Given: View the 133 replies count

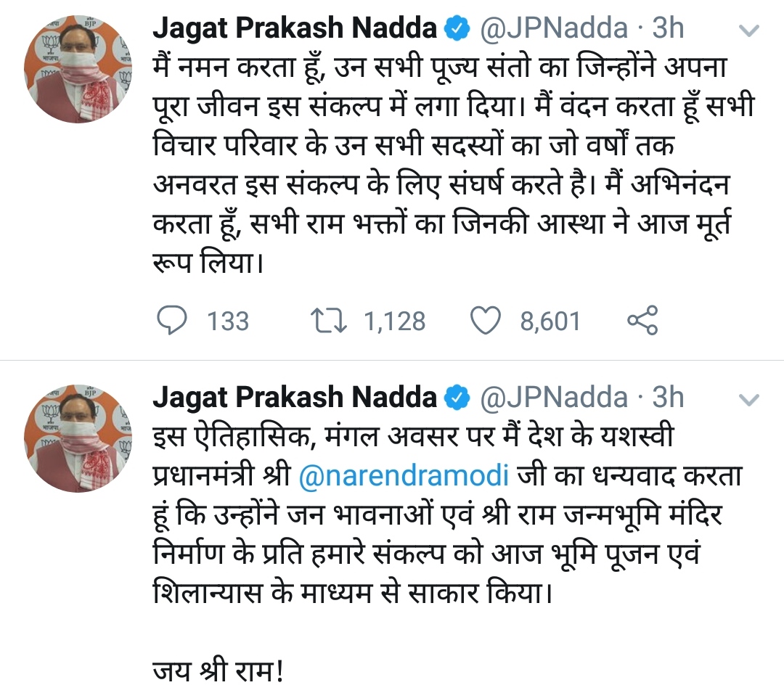Looking at the screenshot, I should [x=228, y=321].
